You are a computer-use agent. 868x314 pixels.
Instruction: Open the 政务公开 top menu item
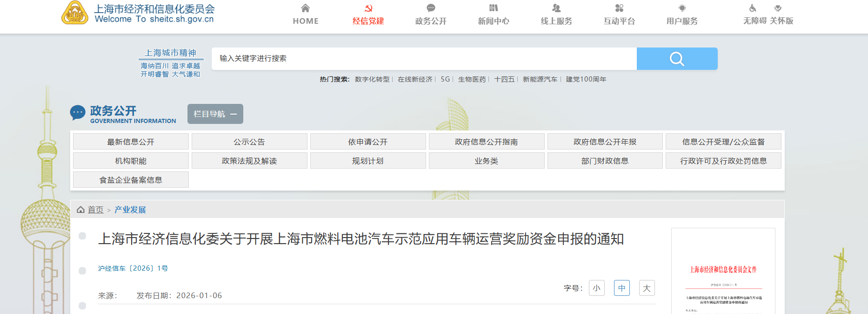click(x=431, y=21)
